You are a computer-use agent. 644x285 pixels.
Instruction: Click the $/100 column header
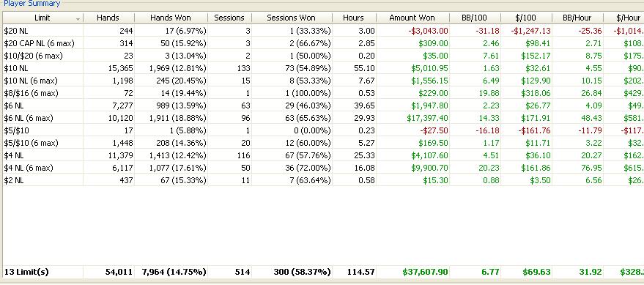(527, 18)
